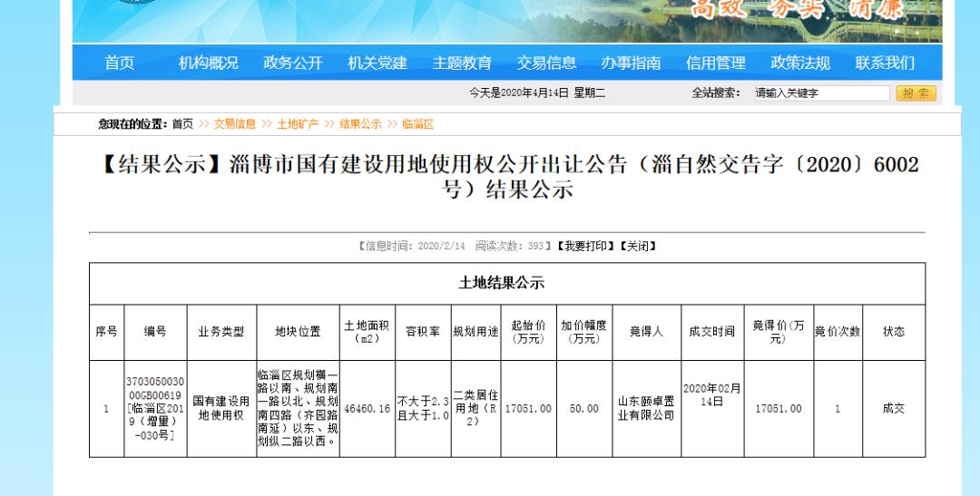Click the land area value 46460.16
Image resolution: width=980 pixels, height=496 pixels.
point(367,409)
